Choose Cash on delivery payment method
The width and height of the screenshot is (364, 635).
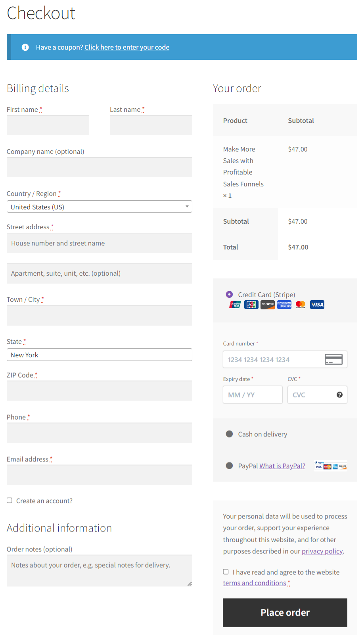(229, 434)
